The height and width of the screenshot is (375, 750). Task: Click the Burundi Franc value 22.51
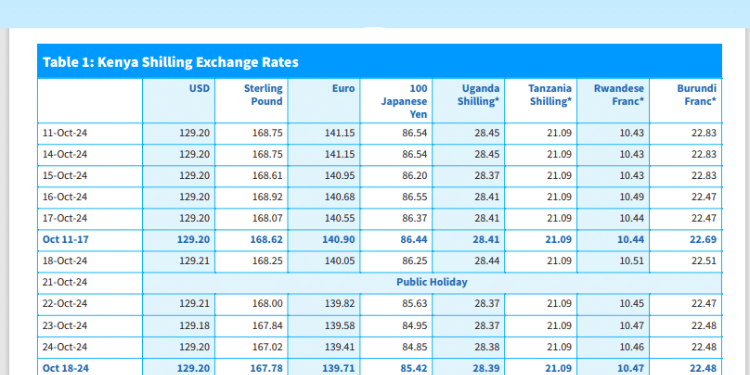(704, 261)
